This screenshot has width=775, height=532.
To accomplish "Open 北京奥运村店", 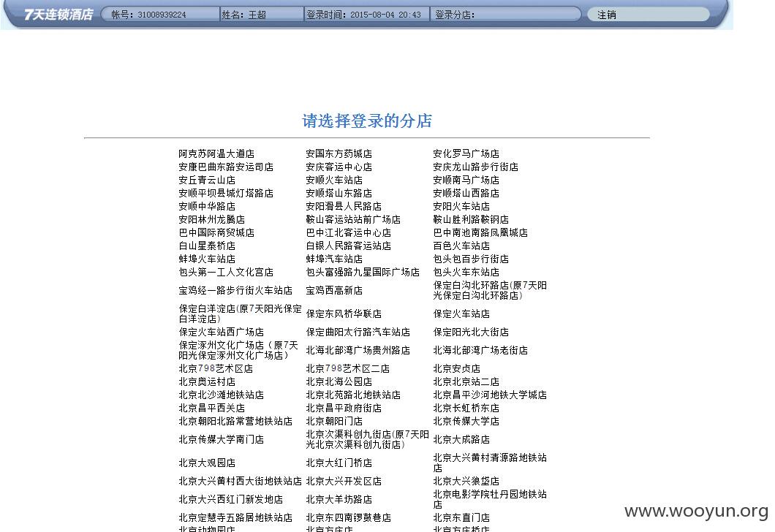I will click(x=207, y=382).
